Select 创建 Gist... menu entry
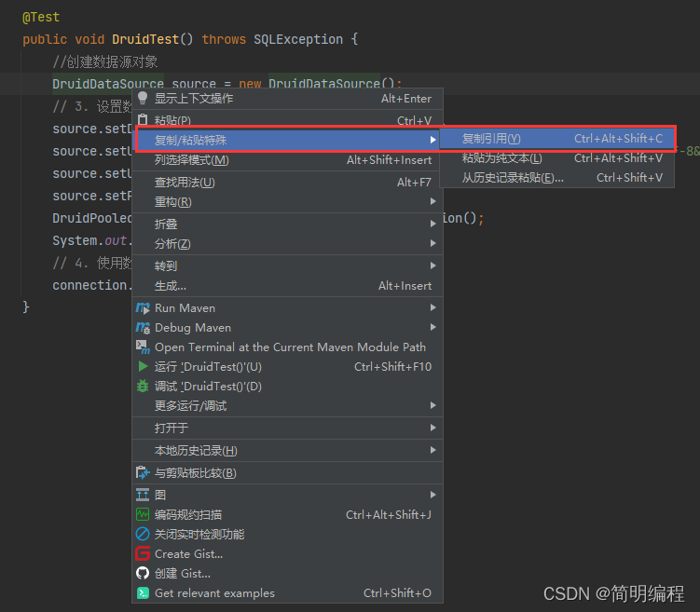This screenshot has height=612, width=700. tap(287, 574)
